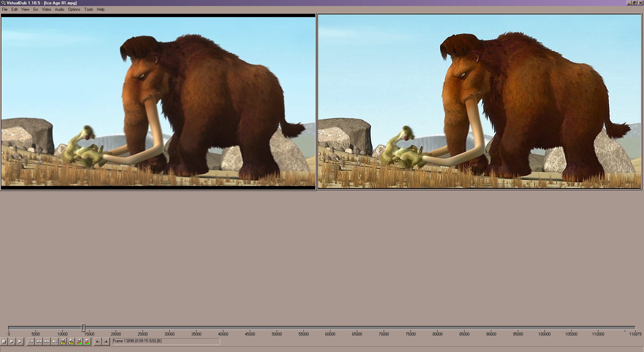Click the timeline position slider handle

click(x=83, y=328)
